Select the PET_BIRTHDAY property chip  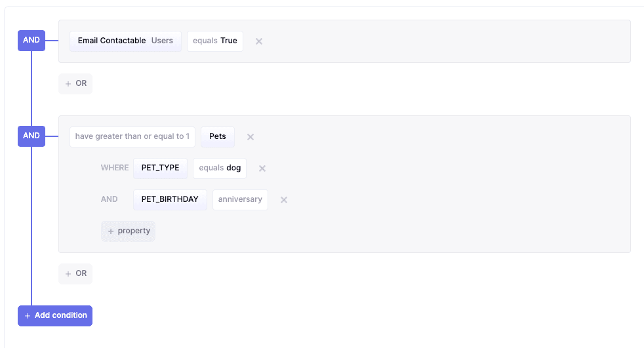coord(170,199)
